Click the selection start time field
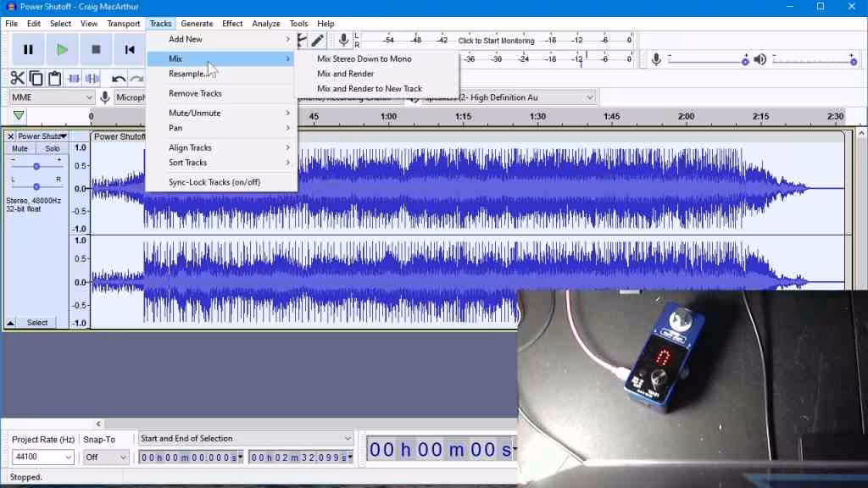Viewport: 868px width, 488px height. [x=192, y=457]
